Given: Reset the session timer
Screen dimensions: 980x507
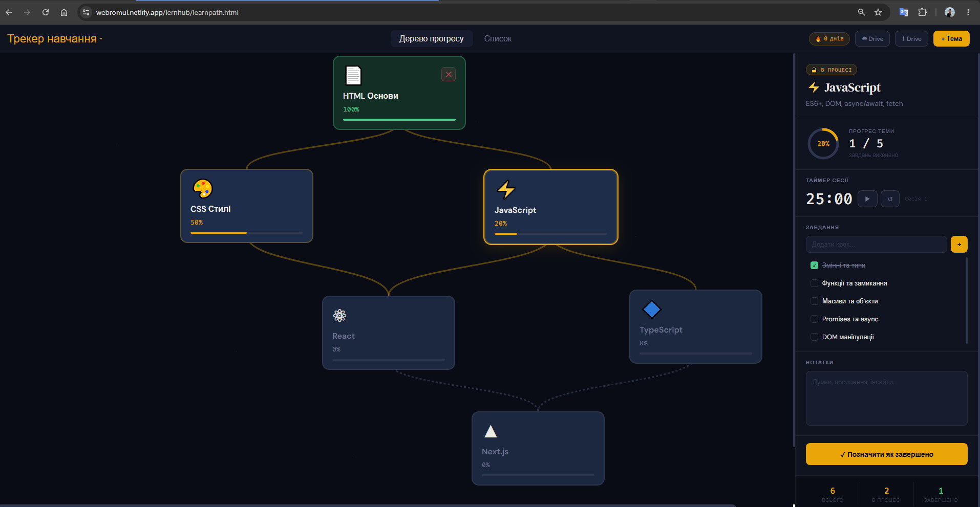Looking at the screenshot, I should (890, 199).
